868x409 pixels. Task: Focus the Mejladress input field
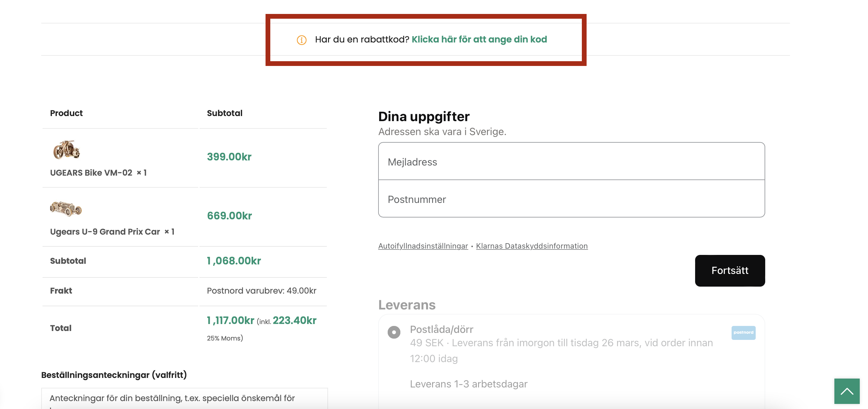[571, 162]
